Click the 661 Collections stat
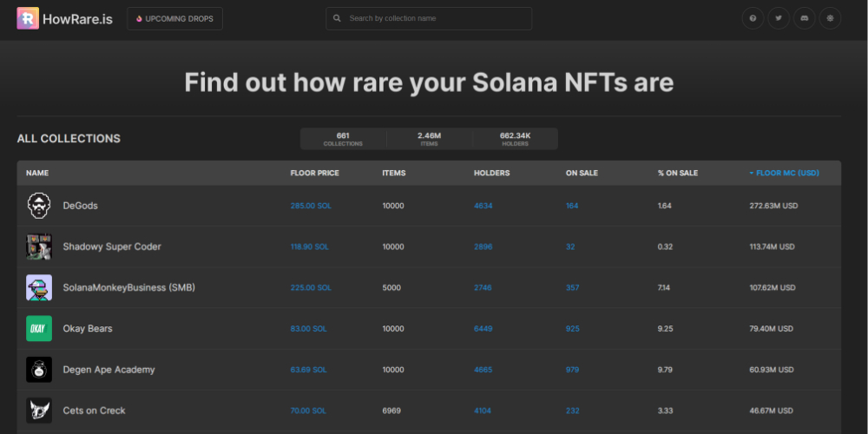The image size is (868, 434). 343,139
